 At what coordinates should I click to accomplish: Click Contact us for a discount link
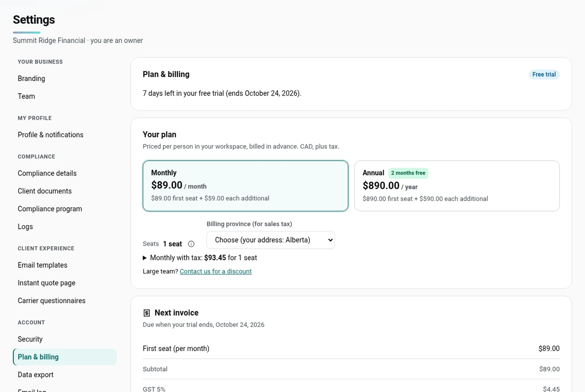pyautogui.click(x=215, y=271)
